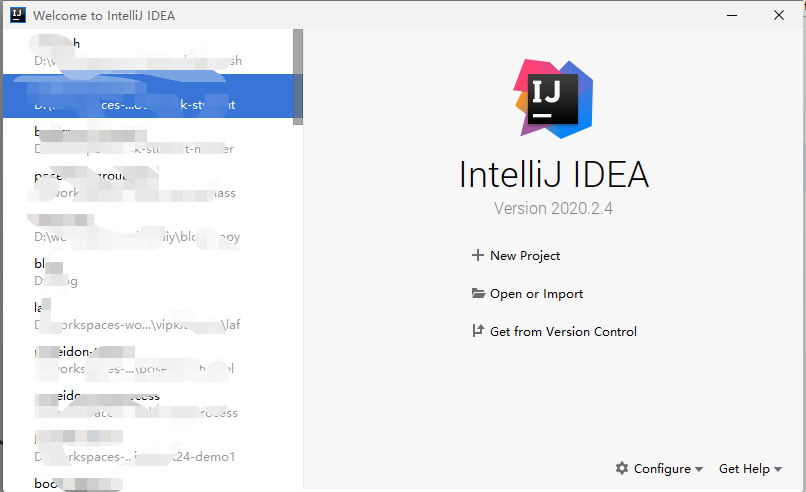The image size is (806, 492).
Task: Open the recent project ending in 24-demo1
Action: [148, 446]
